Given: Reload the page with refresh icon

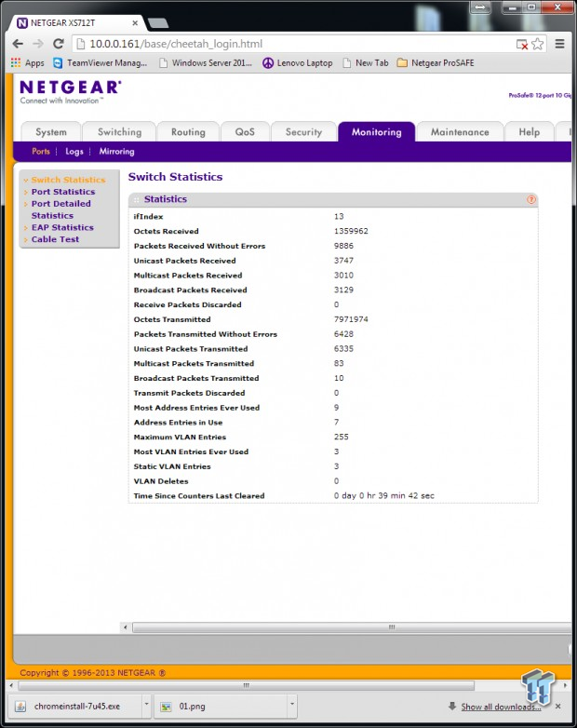Looking at the screenshot, I should point(59,44).
